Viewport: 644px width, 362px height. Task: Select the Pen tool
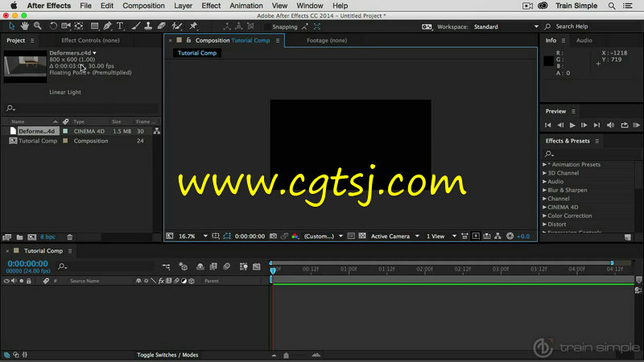(108, 27)
